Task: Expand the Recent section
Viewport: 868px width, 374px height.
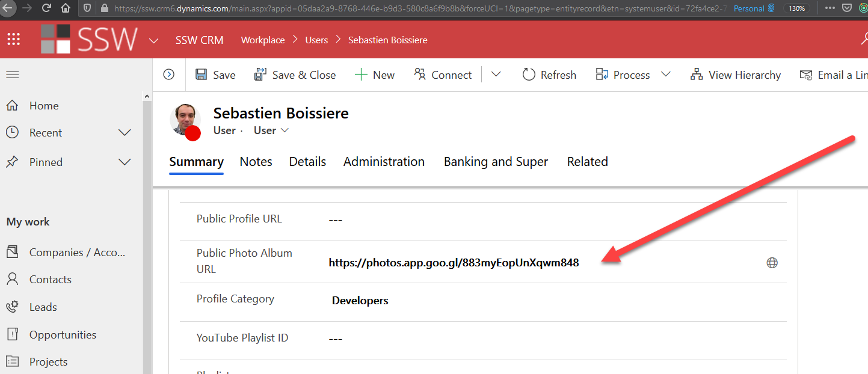Action: (124, 132)
